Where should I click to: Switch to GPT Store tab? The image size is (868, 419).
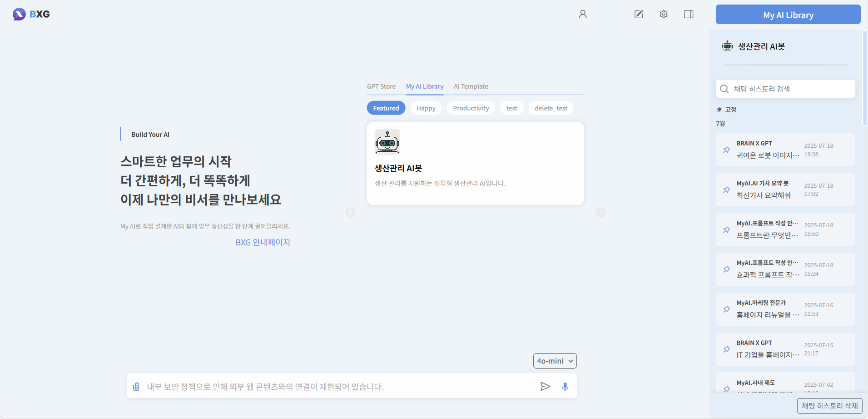(381, 86)
